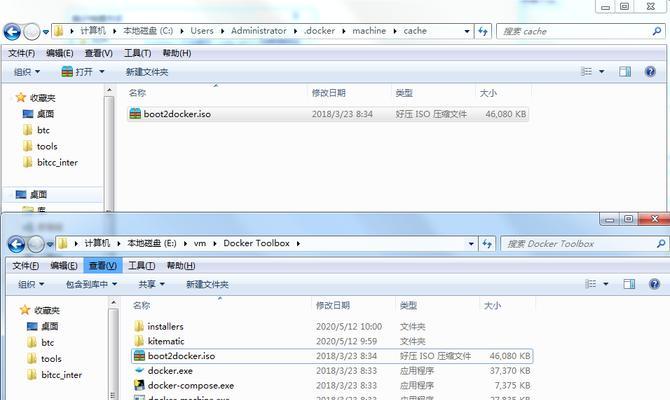The width and height of the screenshot is (670, 400).
Task: Open 文件(F) menu in cache window
Action: click(x=21, y=53)
